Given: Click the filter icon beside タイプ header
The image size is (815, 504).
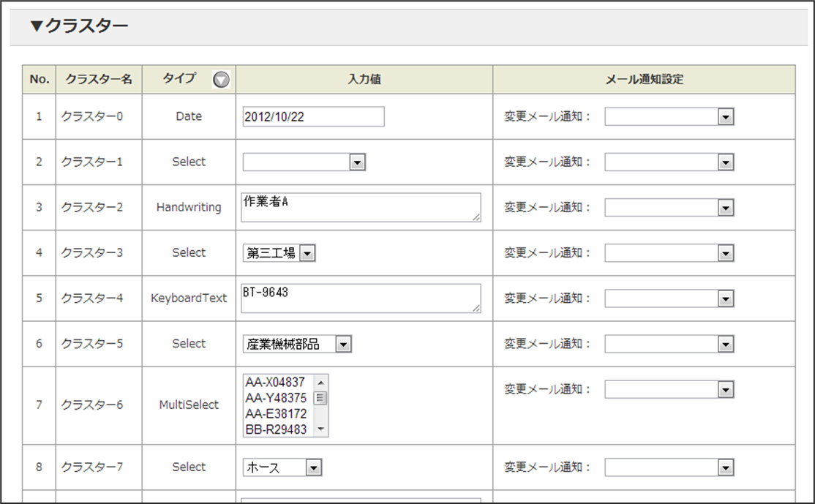Looking at the screenshot, I should tap(221, 80).
